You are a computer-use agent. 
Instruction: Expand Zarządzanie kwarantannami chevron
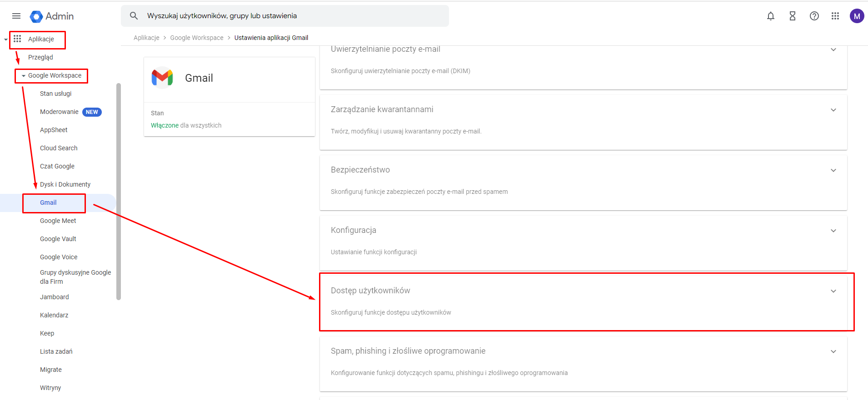833,110
